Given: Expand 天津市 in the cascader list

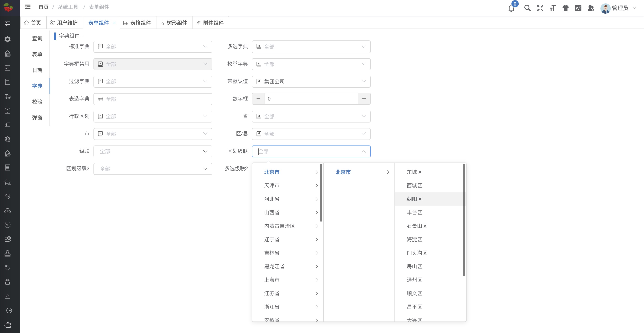Looking at the screenshot, I should (x=288, y=186).
